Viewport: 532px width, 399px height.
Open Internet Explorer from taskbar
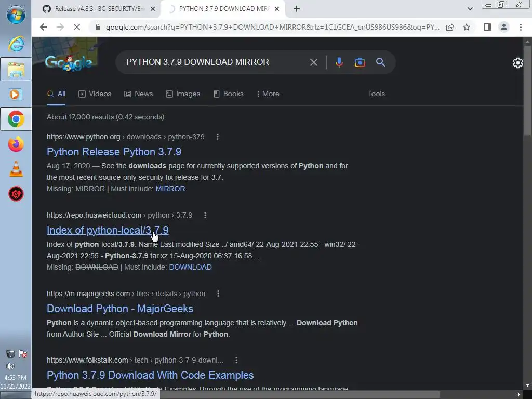[x=16, y=44]
